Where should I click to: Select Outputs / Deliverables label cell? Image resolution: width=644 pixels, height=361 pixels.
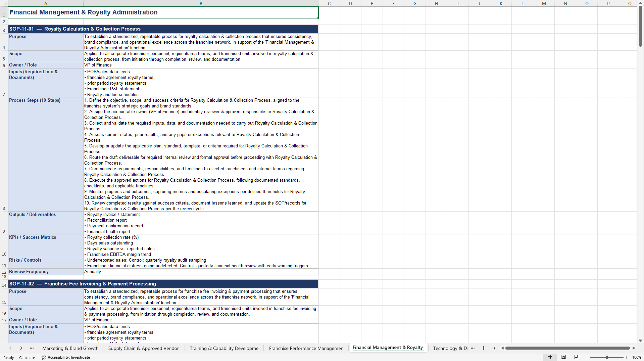46,223
